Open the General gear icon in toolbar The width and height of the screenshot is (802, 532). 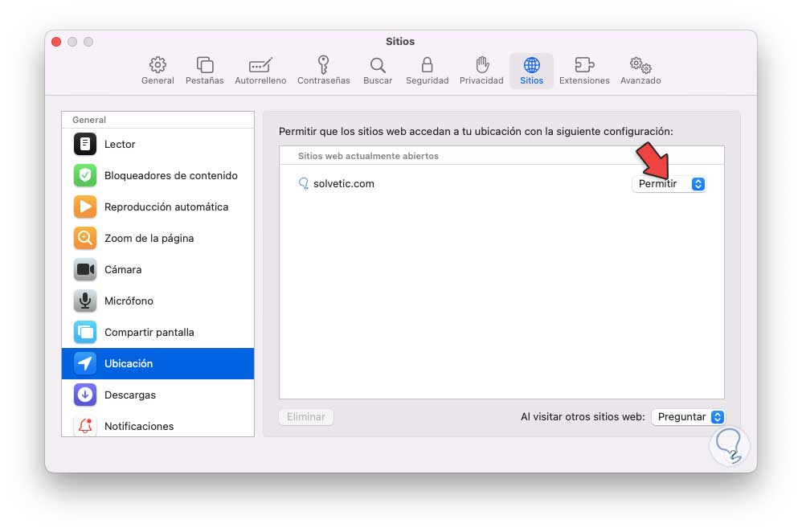point(158,65)
